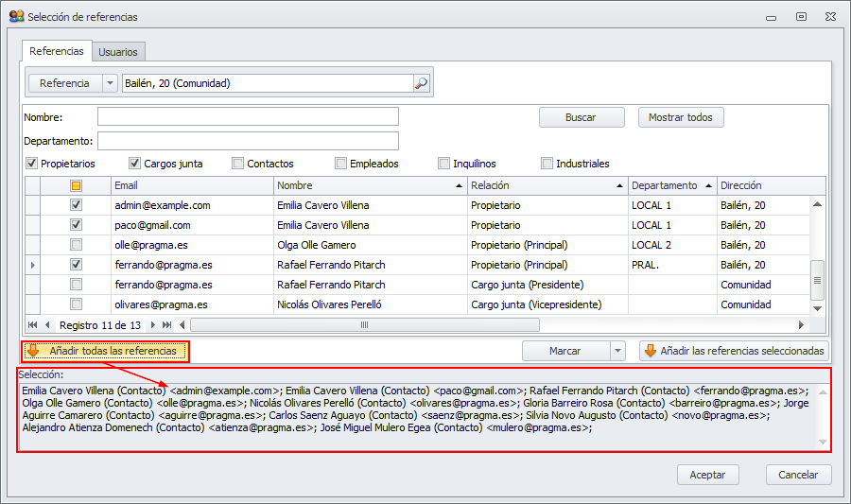Click the grid scroll down arrow
The width and height of the screenshot is (851, 504).
coord(817,308)
